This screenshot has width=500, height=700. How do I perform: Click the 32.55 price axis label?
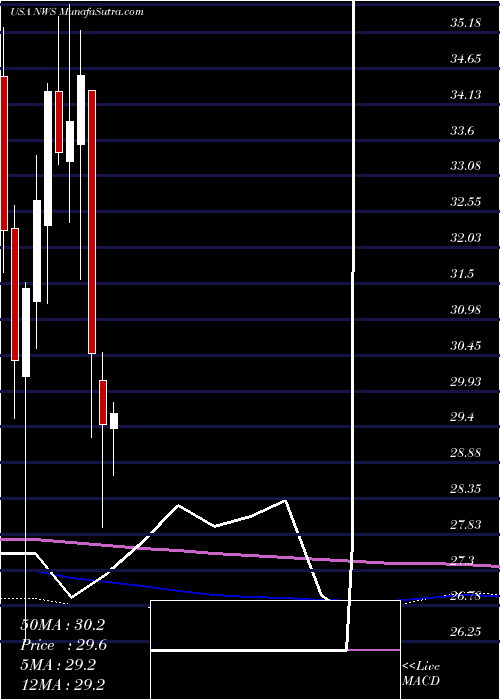(465, 202)
